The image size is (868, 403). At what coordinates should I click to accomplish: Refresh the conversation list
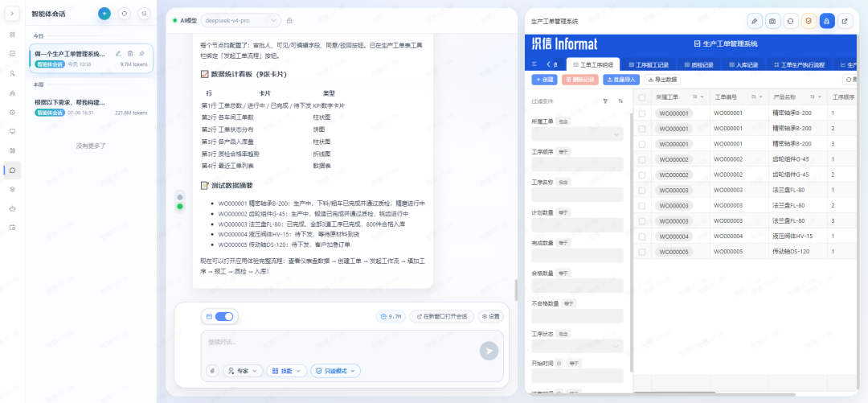[x=125, y=14]
